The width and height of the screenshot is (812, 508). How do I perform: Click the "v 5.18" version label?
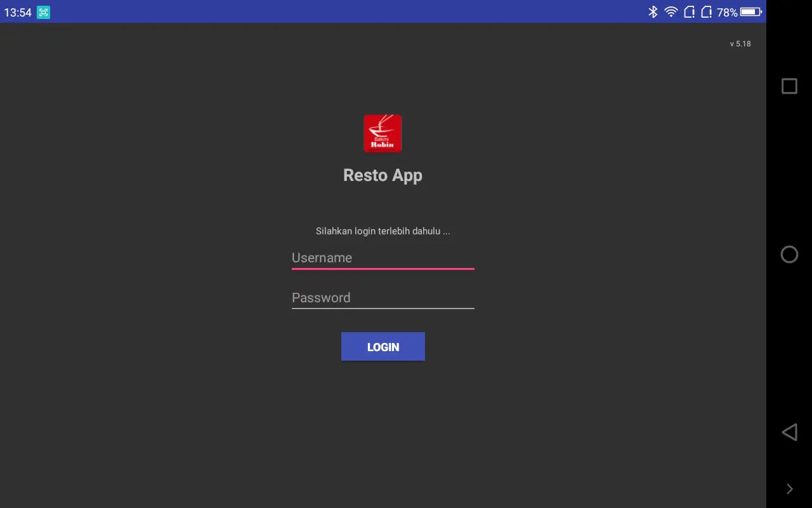coord(740,44)
